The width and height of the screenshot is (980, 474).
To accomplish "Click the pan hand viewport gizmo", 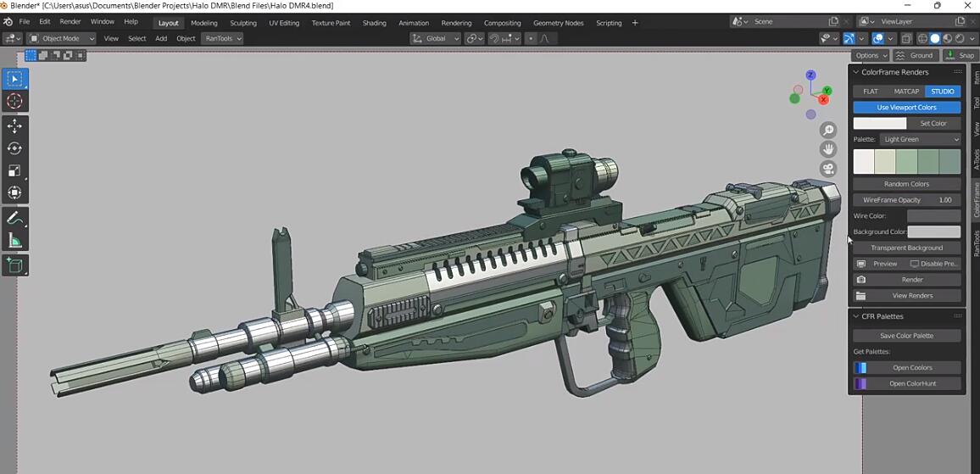I will (829, 149).
